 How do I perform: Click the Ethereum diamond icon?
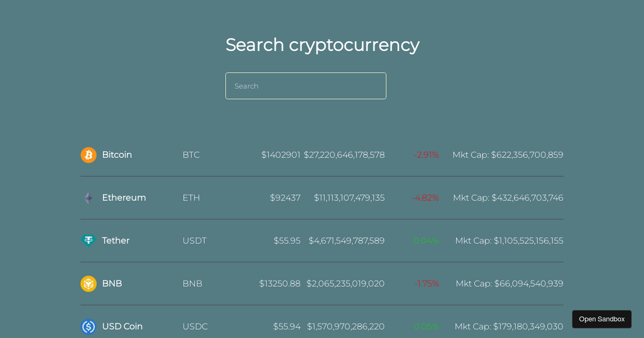89,198
